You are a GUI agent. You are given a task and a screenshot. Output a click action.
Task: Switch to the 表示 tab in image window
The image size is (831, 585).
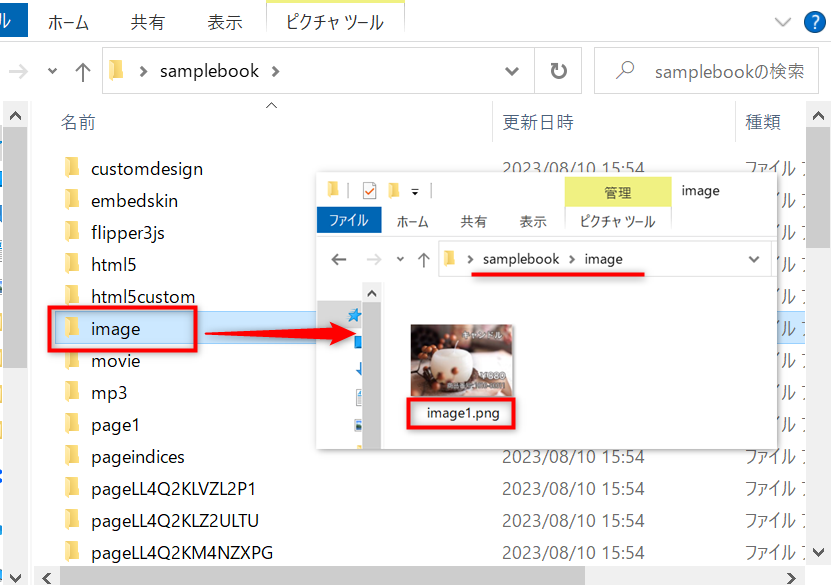tap(533, 221)
